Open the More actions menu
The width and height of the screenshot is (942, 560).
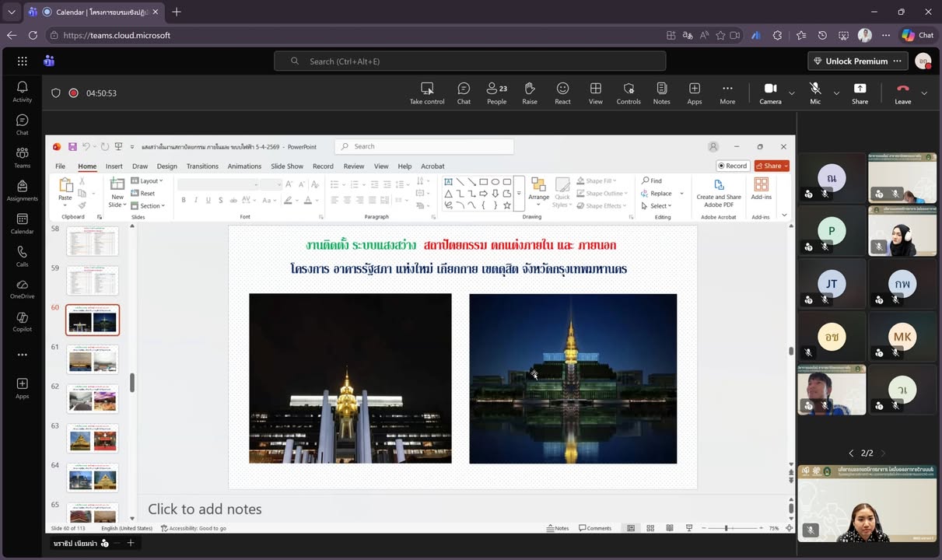(727, 93)
